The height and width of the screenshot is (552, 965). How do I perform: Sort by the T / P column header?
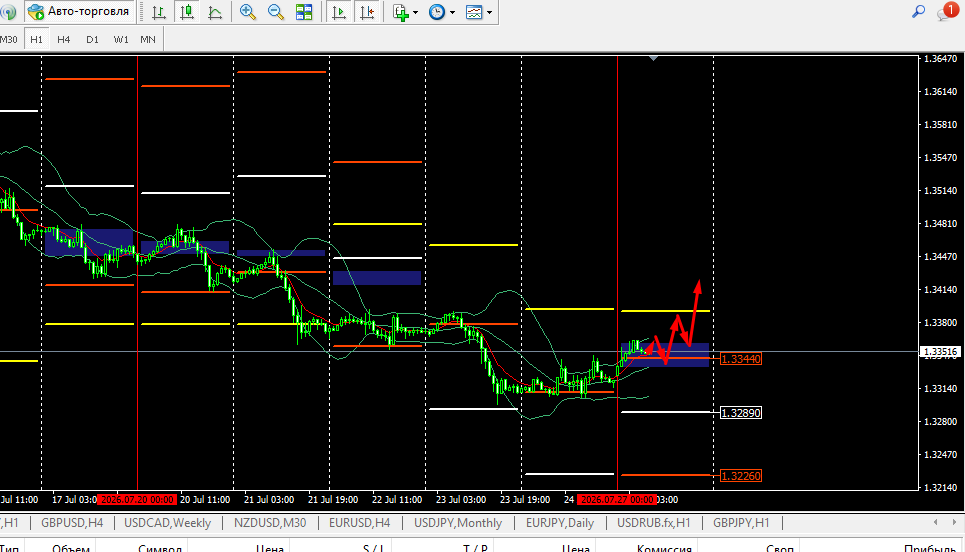(x=475, y=548)
